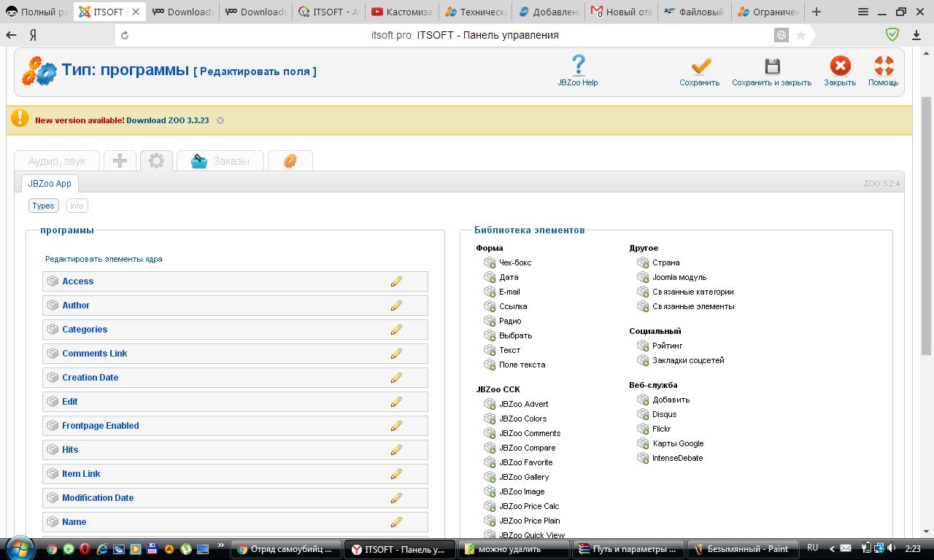
Task: Click Download ZOO 3.3.23 link
Action: (167, 120)
